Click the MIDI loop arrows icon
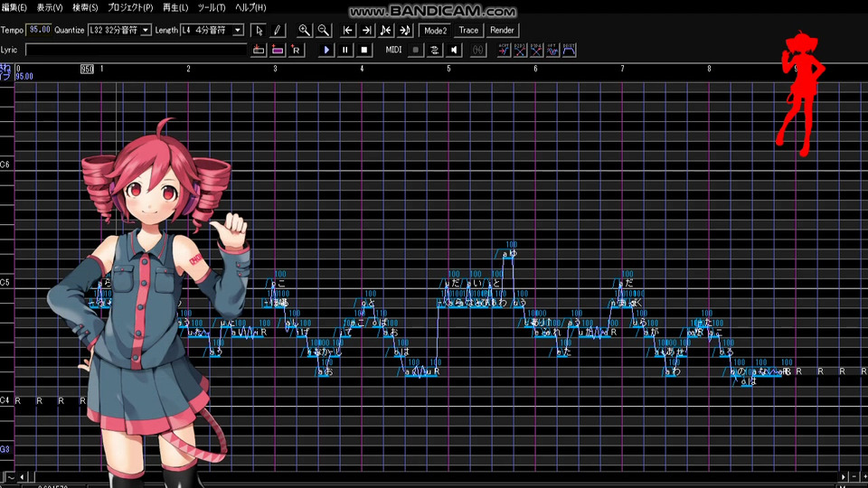The height and width of the screenshot is (488, 868). [435, 50]
